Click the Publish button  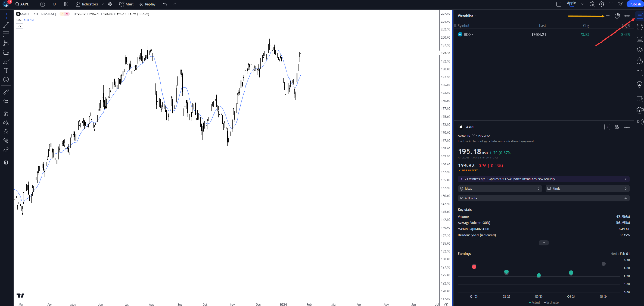coord(635,4)
